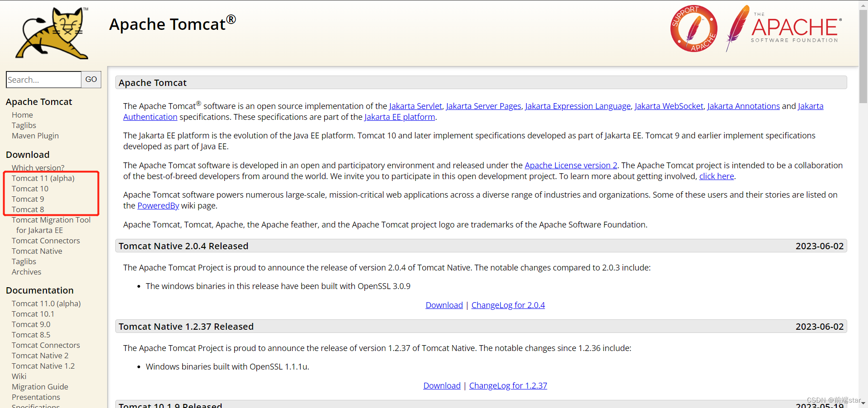Open Tomcat Native under Download
868x408 pixels.
(37, 251)
